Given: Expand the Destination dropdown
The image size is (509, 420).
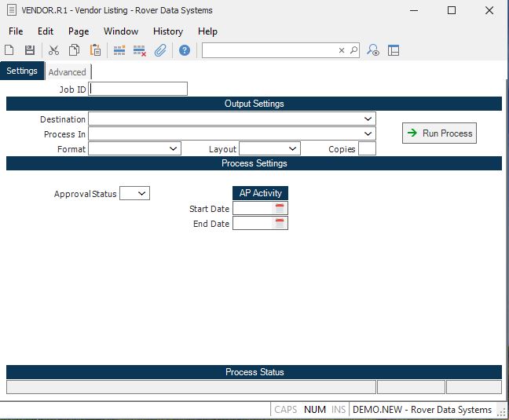Looking at the screenshot, I should pos(368,119).
